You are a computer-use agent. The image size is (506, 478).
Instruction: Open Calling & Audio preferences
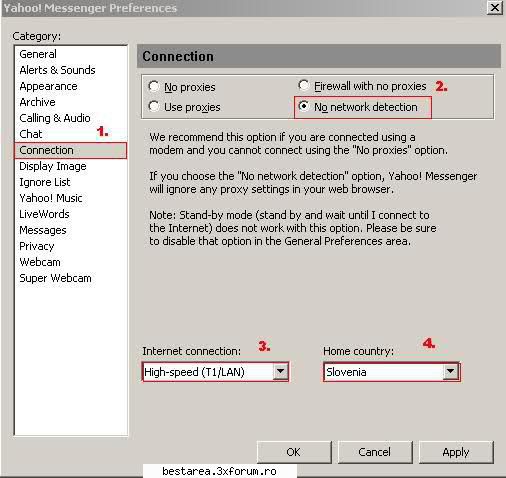(71, 118)
